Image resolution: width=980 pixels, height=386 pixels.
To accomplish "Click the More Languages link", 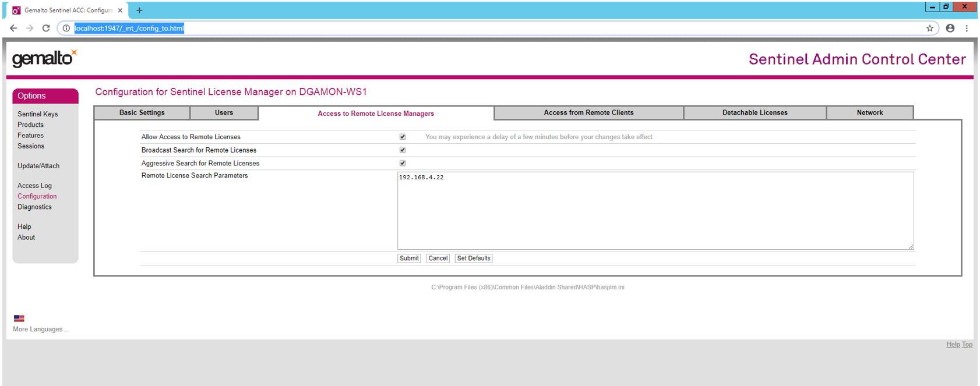I will tap(41, 330).
